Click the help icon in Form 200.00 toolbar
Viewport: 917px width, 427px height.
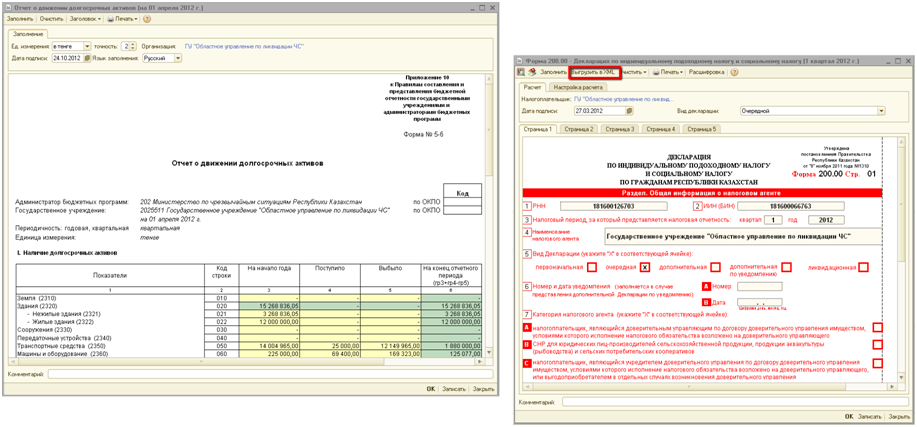click(735, 72)
